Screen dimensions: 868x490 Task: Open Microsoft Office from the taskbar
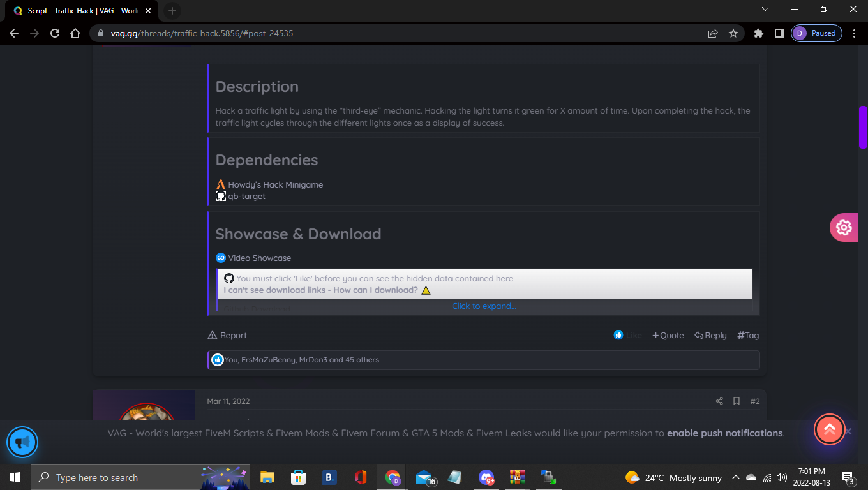pyautogui.click(x=361, y=477)
